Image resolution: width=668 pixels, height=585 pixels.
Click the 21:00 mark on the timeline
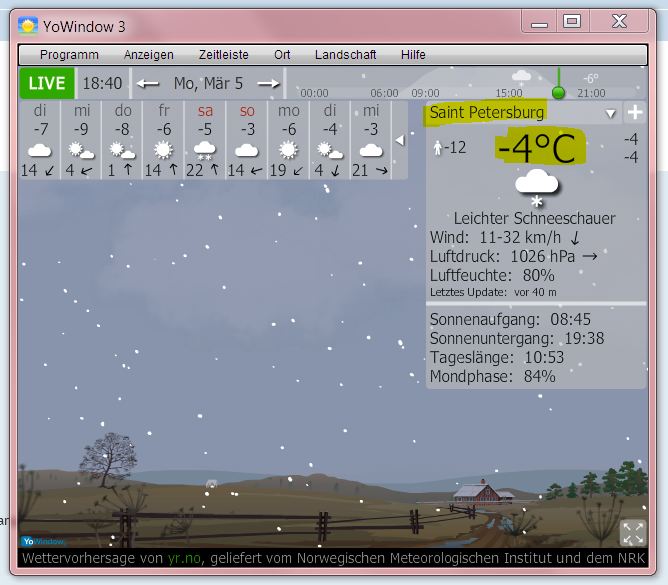pos(591,93)
